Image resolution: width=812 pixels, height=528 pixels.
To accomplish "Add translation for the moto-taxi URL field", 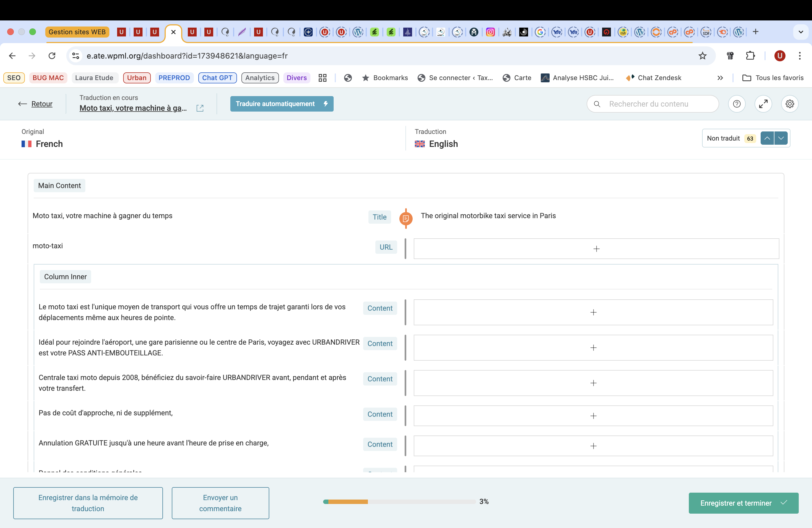I will click(x=596, y=249).
